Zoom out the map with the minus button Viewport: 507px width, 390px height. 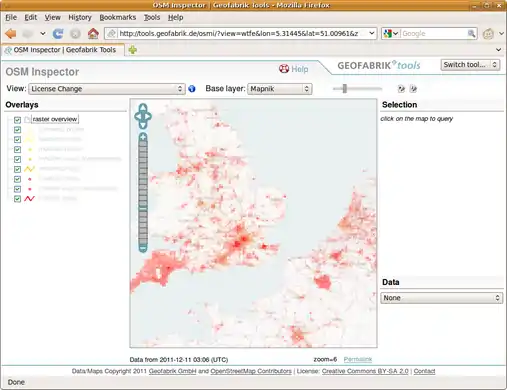[143, 248]
